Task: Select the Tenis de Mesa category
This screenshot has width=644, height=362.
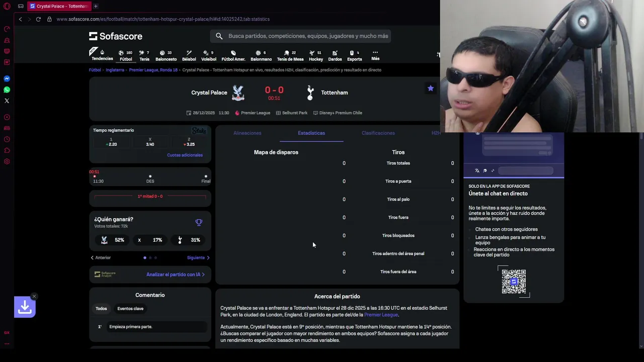Action: [290, 55]
